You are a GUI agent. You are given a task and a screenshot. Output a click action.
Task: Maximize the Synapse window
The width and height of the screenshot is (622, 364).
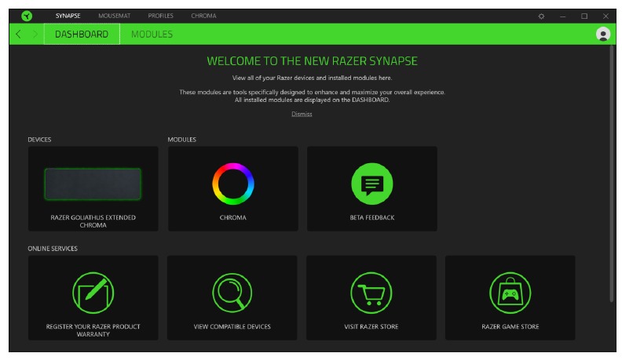click(584, 16)
